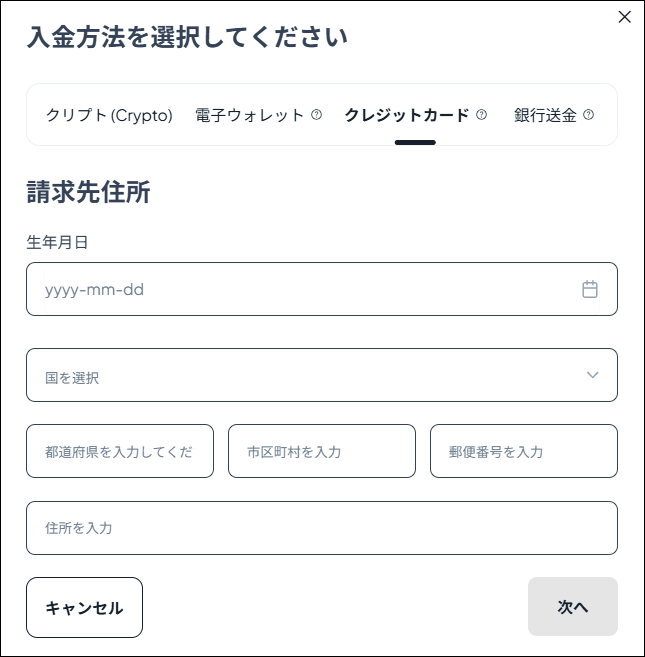Click the 請求先住所 section heading
The width and height of the screenshot is (645, 657).
coord(88,192)
